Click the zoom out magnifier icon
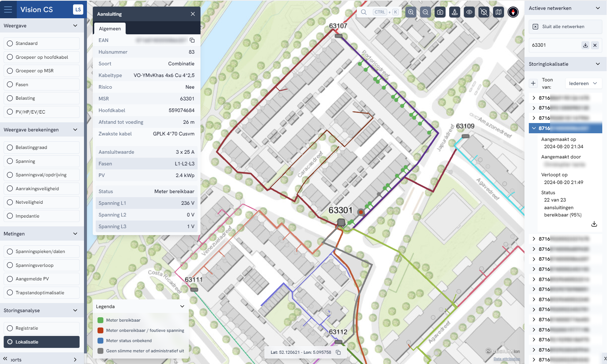The image size is (607, 364). (x=425, y=12)
